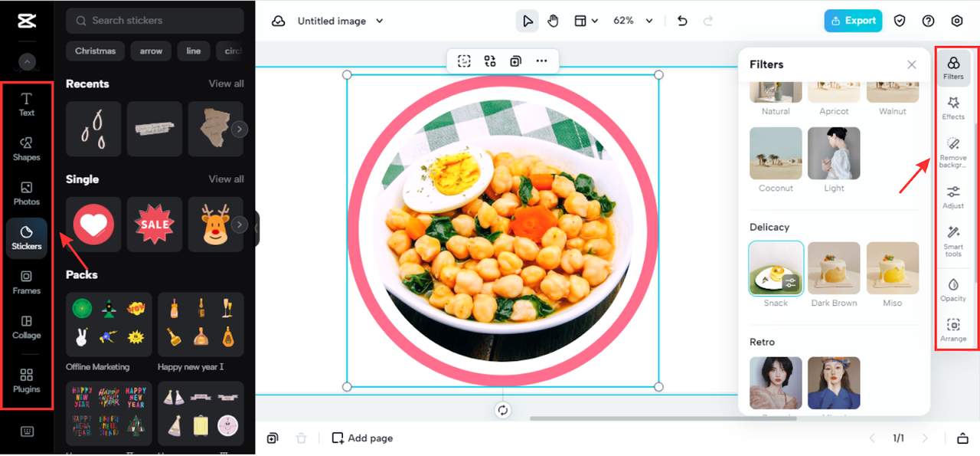Add the SALE burst sticker
Viewport: 980px width, 456px height.
point(155,225)
